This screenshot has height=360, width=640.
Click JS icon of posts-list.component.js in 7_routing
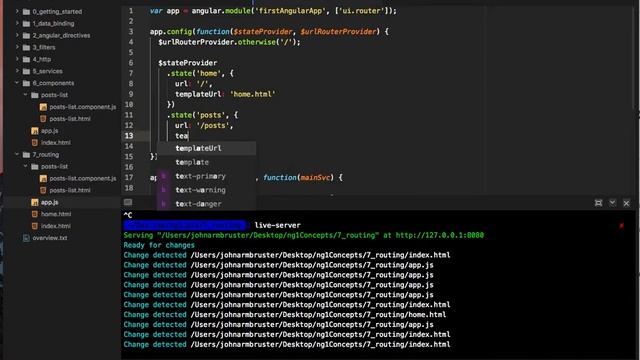[x=43, y=178]
